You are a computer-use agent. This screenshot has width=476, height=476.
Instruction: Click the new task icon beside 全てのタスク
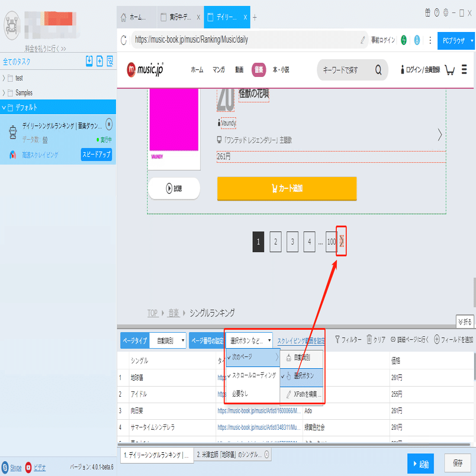(x=99, y=61)
